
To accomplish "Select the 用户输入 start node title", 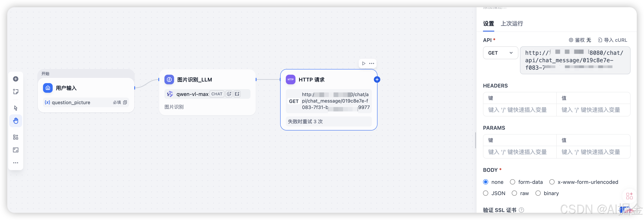I will coord(66,88).
